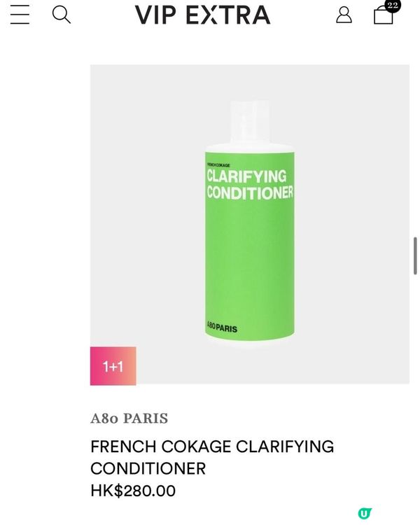Open the A80 PARIS brand link
The width and height of the screenshot is (420, 525).
[x=129, y=419]
